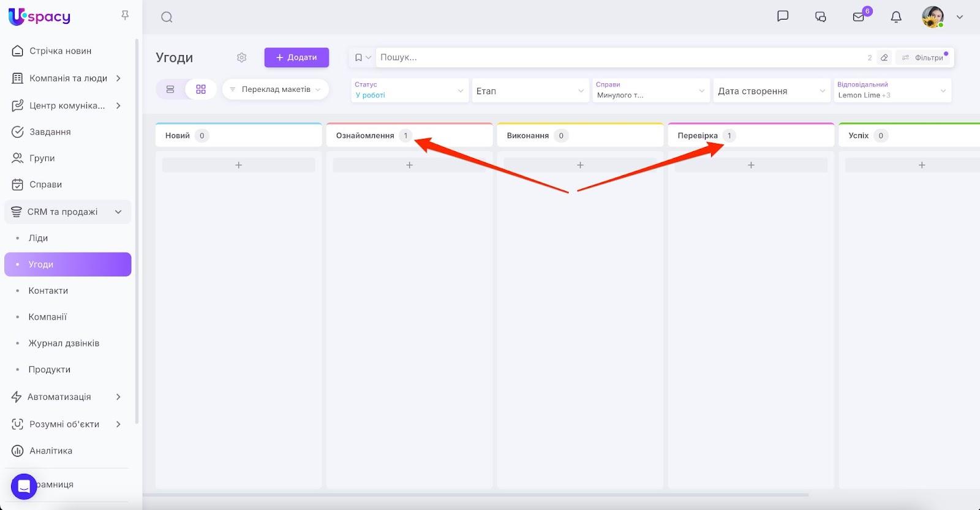Switch to list view
The height and width of the screenshot is (510, 980).
170,89
